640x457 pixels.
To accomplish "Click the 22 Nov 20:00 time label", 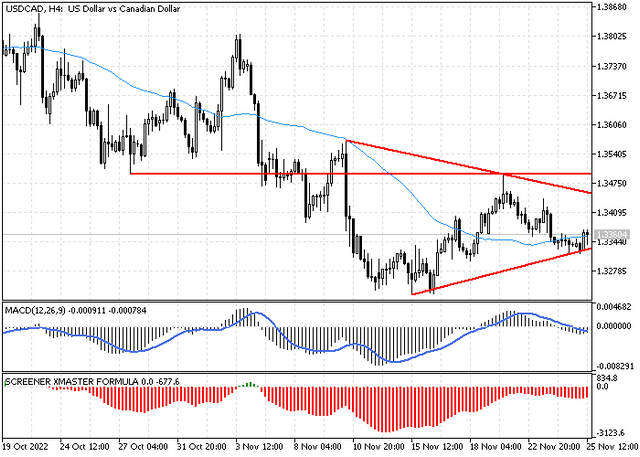I will click(555, 447).
